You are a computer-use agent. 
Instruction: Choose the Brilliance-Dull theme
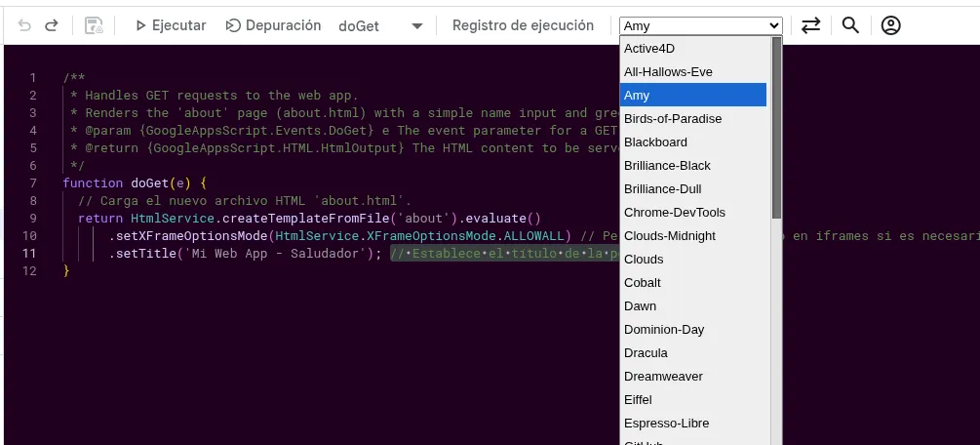(x=692, y=189)
